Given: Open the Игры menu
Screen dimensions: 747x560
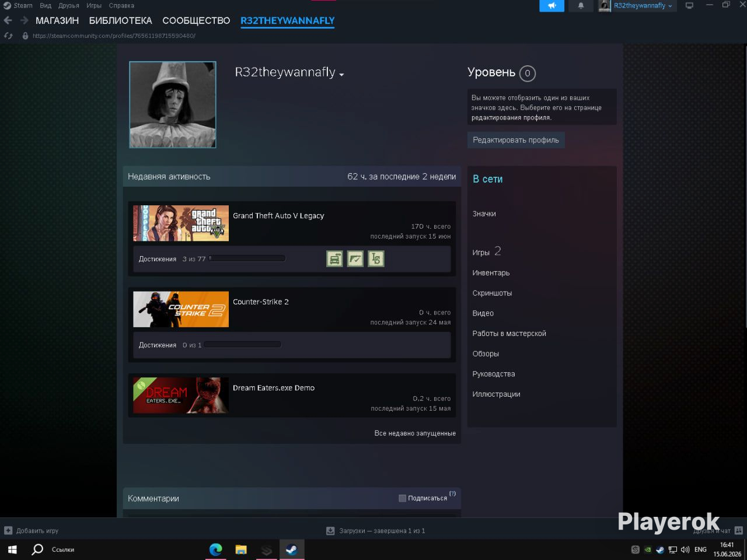Looking at the screenshot, I should tap(94, 6).
